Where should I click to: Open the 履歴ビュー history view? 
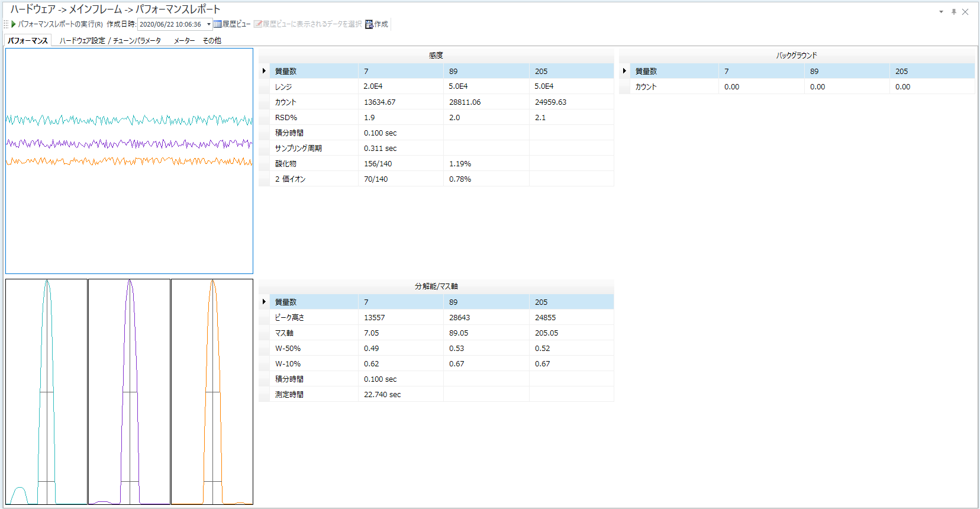[232, 24]
